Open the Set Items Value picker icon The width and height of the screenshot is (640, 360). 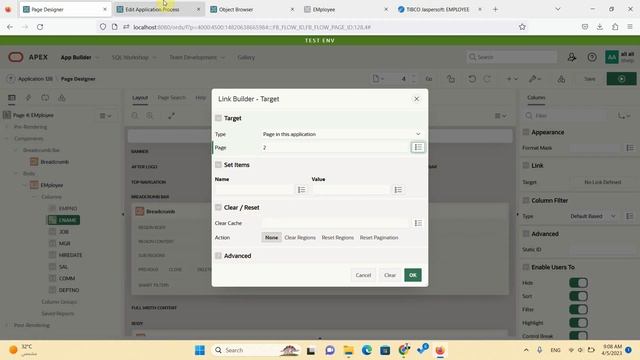point(398,190)
